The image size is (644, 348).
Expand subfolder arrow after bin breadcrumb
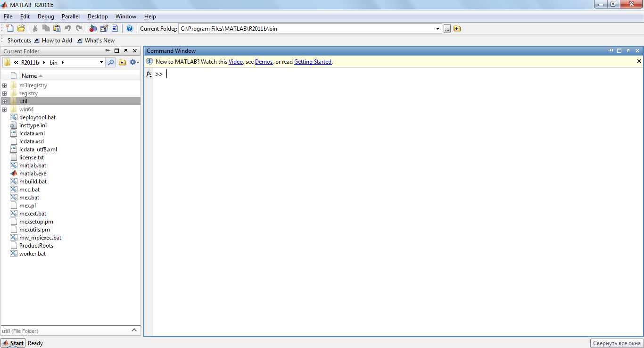tap(62, 62)
